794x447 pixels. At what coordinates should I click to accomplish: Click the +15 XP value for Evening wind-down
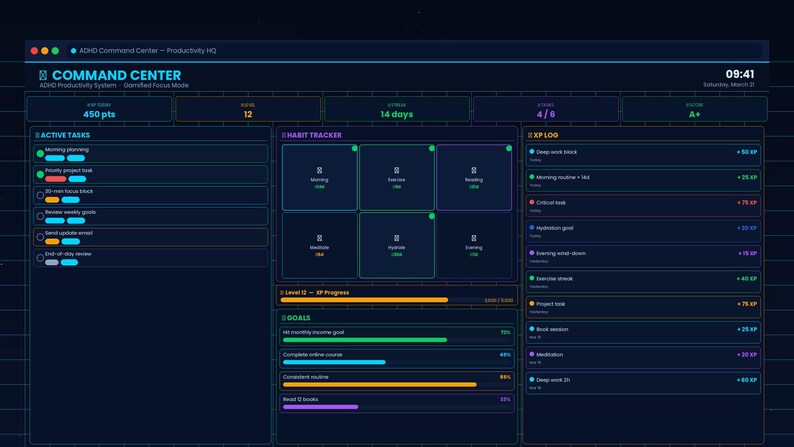pyautogui.click(x=747, y=253)
